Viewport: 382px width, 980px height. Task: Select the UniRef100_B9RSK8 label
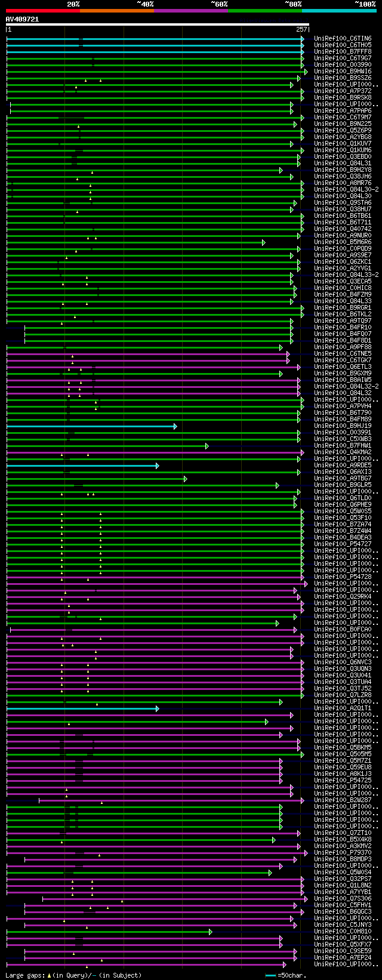coord(343,98)
